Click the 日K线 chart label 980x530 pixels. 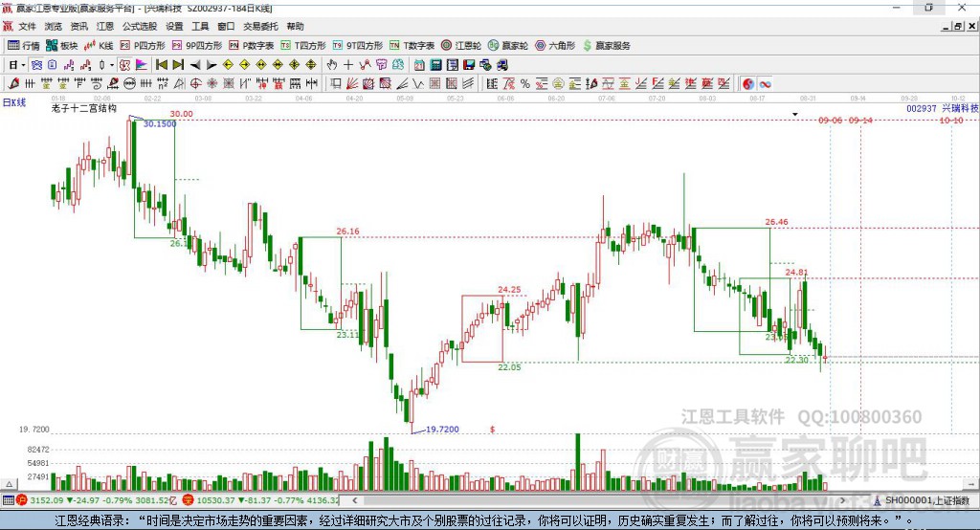(14, 102)
